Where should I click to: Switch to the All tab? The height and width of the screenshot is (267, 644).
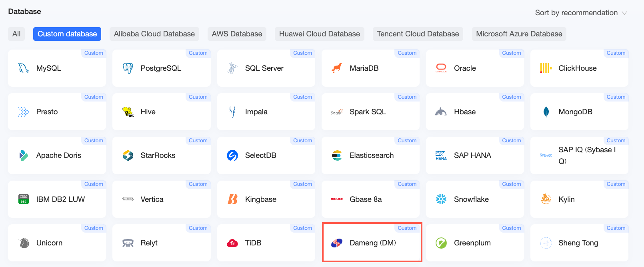coord(16,34)
